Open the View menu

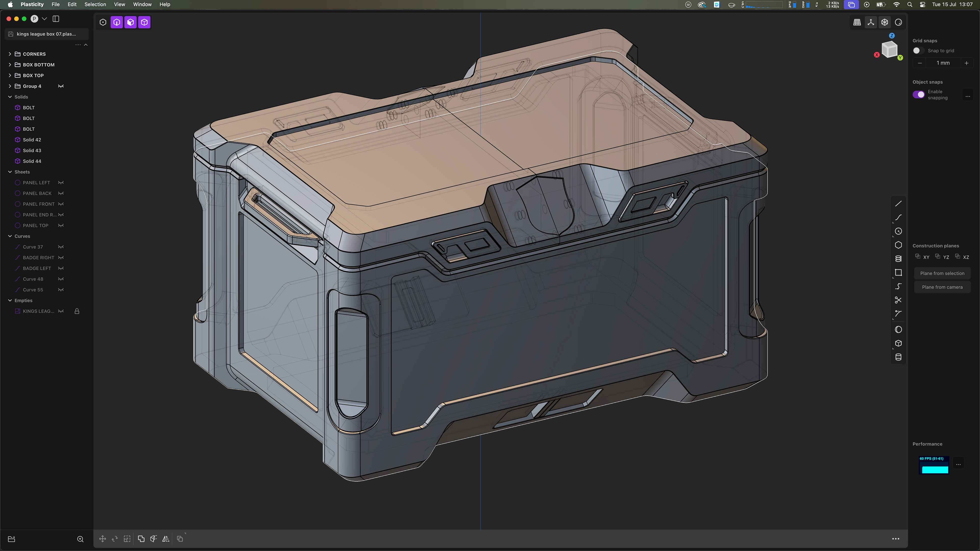[x=119, y=4]
